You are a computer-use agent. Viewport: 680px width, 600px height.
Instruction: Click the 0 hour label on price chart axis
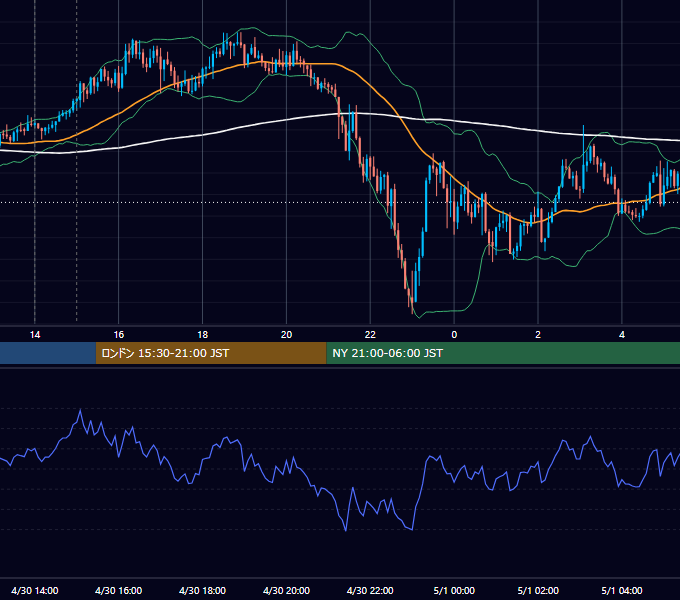[454, 335]
